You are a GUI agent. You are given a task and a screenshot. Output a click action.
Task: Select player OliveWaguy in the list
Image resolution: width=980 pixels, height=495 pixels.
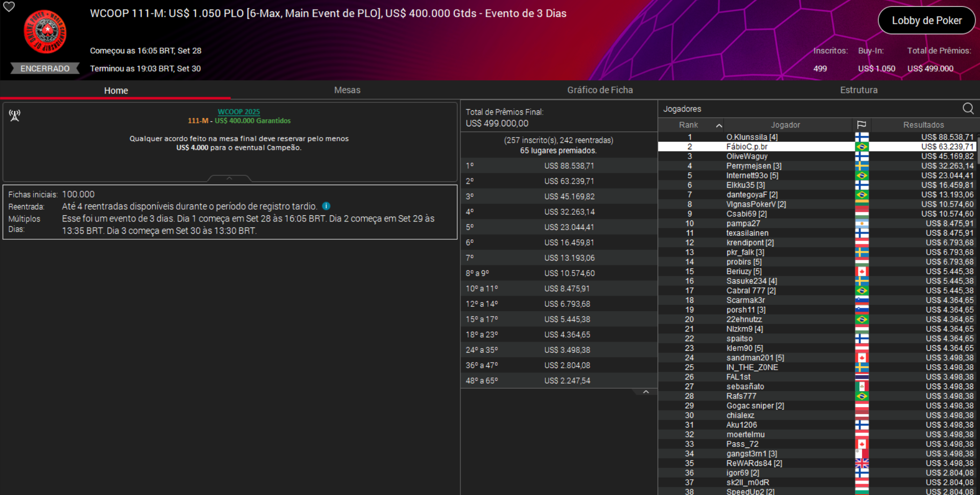click(x=746, y=156)
